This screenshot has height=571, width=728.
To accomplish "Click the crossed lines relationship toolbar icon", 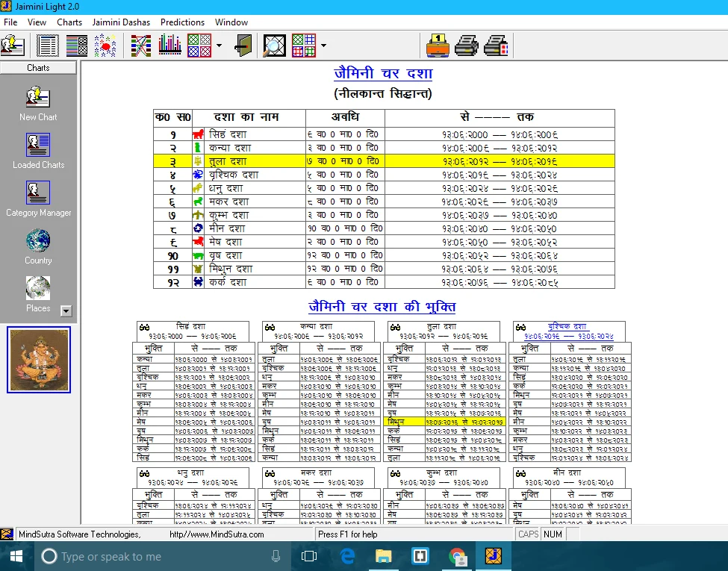I will click(140, 46).
